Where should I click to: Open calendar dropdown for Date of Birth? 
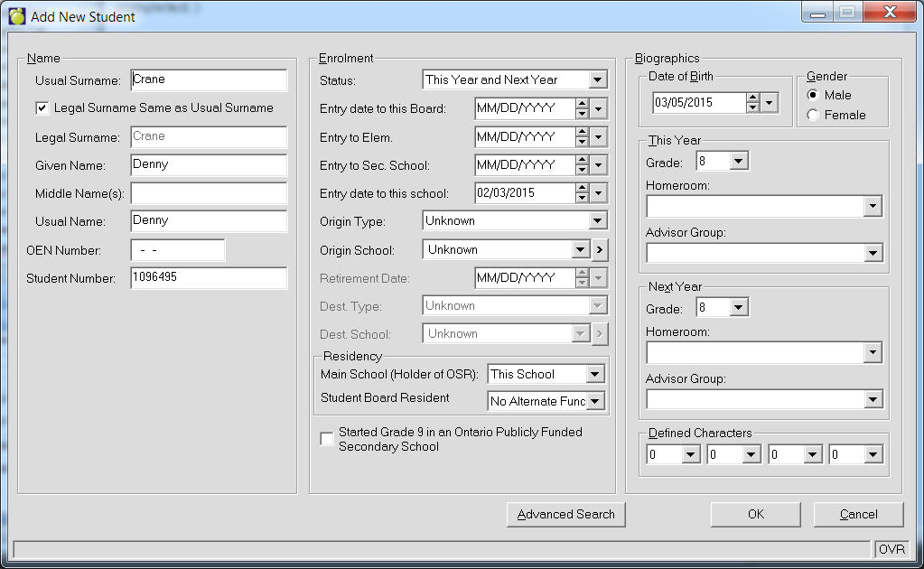769,103
